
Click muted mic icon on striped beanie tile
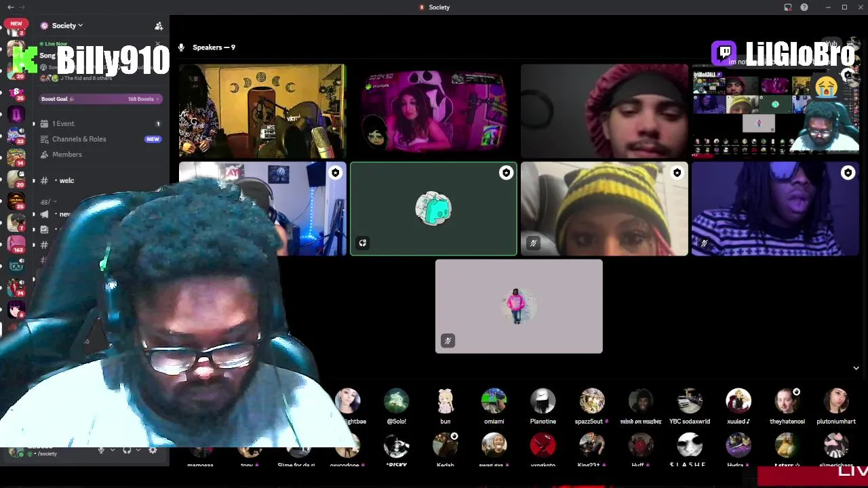tap(534, 243)
